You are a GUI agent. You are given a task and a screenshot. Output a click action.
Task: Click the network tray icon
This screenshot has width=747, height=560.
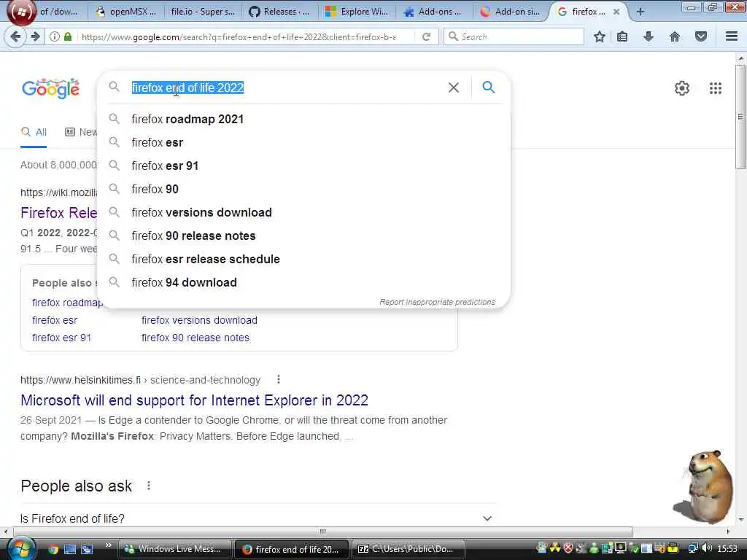[693, 548]
